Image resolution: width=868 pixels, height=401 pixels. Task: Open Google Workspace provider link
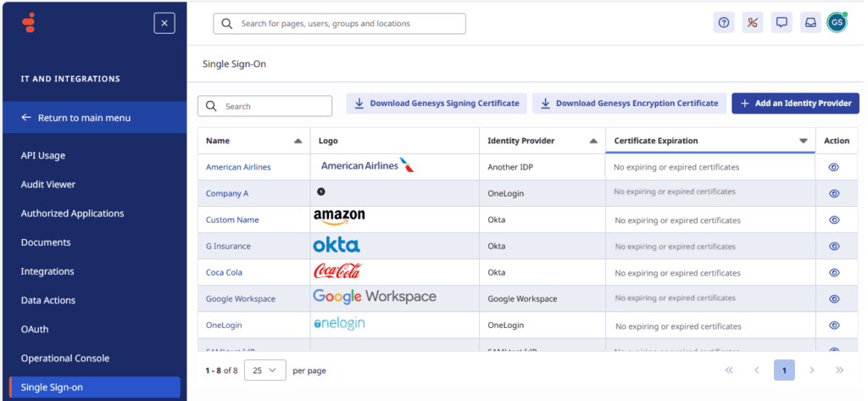240,298
